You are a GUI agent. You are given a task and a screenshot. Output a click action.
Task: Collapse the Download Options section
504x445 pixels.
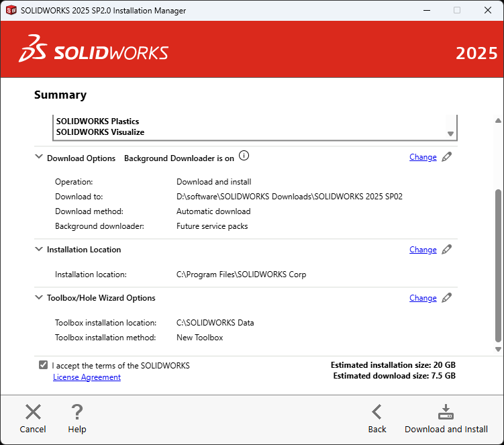pos(38,158)
